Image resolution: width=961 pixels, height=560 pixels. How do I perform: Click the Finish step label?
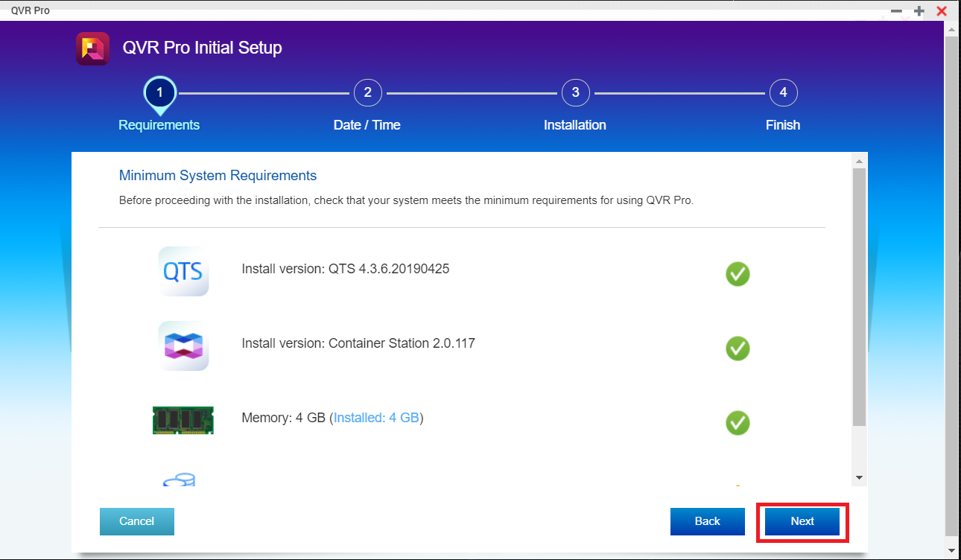point(783,125)
